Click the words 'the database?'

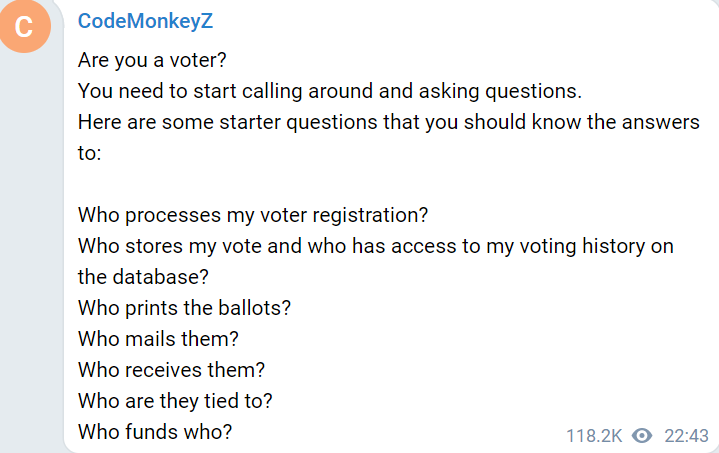tap(143, 277)
